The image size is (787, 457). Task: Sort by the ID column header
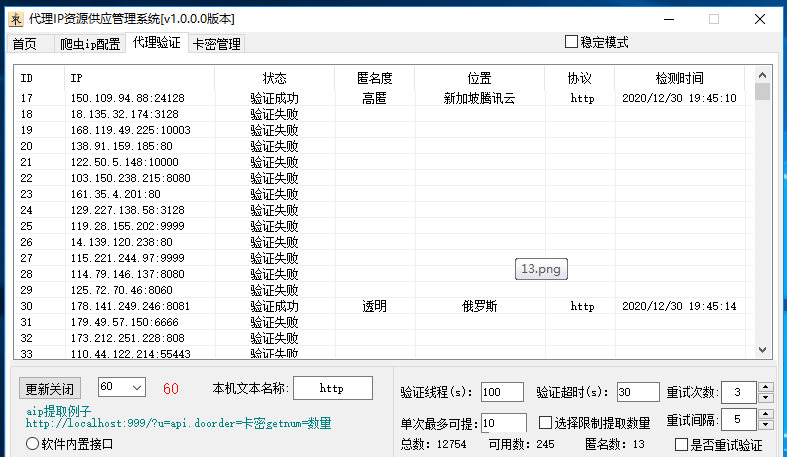tap(39, 78)
